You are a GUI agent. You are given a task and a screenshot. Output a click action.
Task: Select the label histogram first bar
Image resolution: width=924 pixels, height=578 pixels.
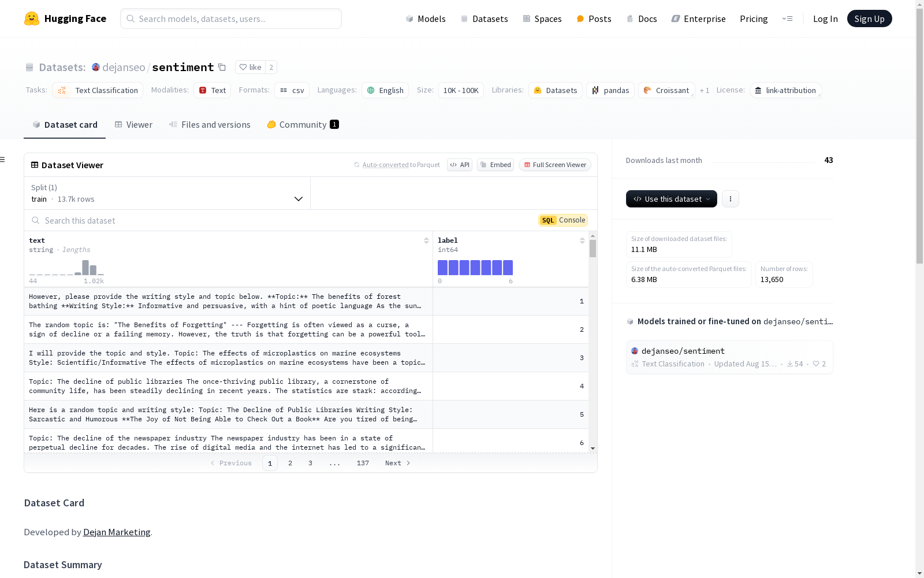pyautogui.click(x=442, y=268)
